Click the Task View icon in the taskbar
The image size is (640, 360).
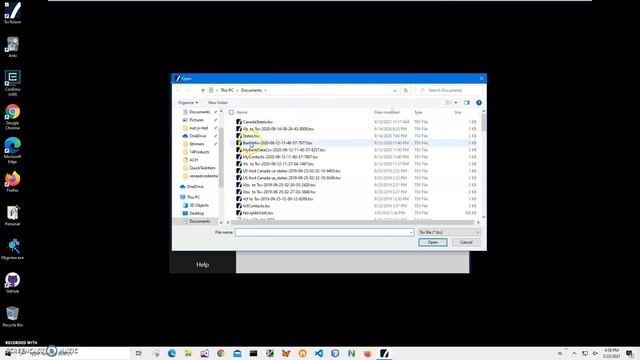pyautogui.click(x=139, y=353)
